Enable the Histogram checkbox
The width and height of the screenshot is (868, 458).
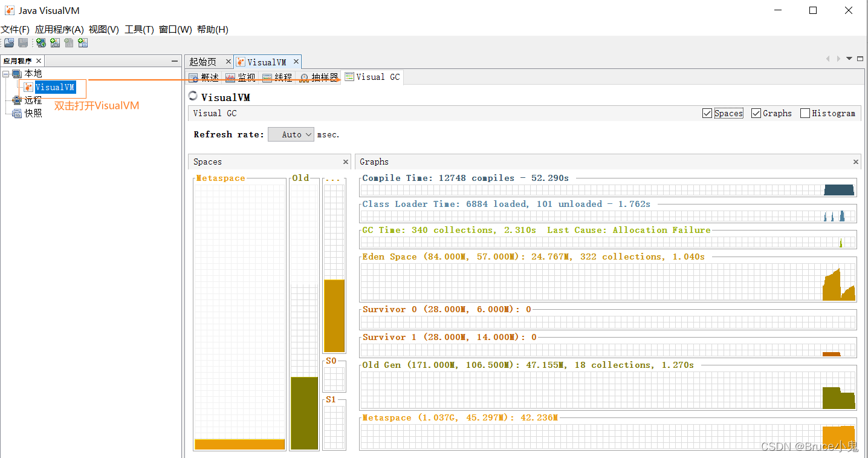[805, 113]
